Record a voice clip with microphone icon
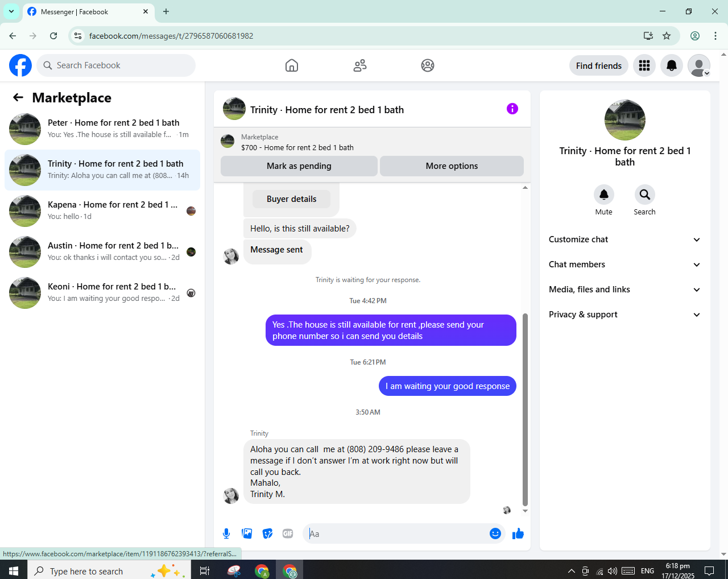728x579 pixels. coord(226,533)
